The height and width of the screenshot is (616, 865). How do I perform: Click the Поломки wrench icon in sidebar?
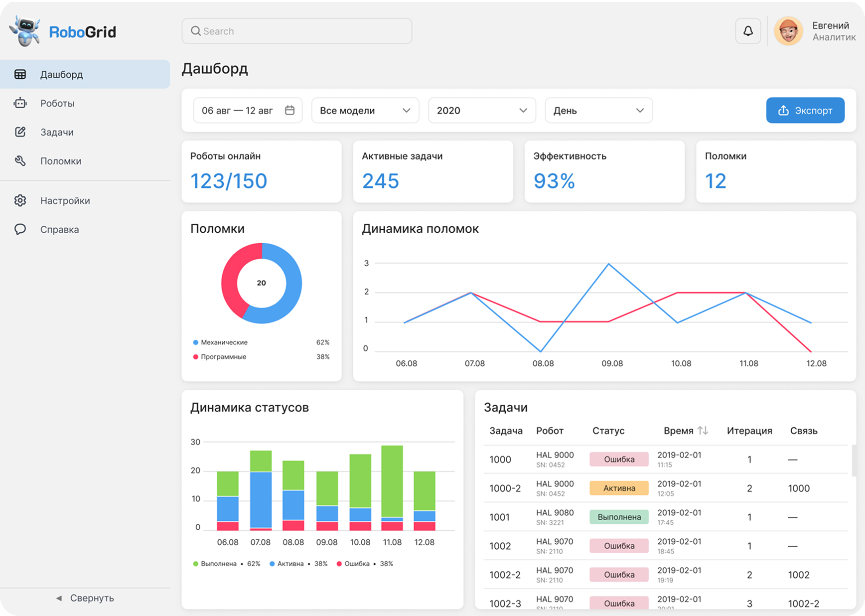[20, 160]
